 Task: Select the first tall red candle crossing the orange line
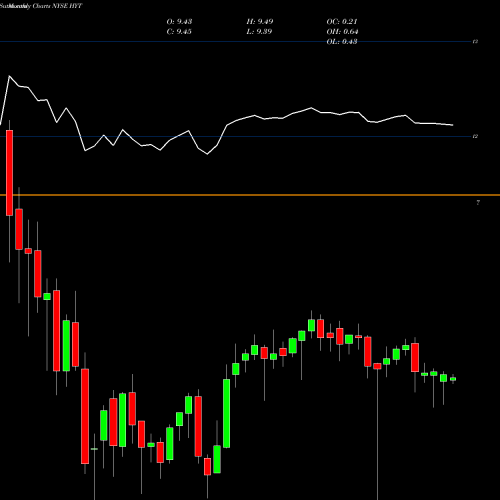[x=9, y=173]
